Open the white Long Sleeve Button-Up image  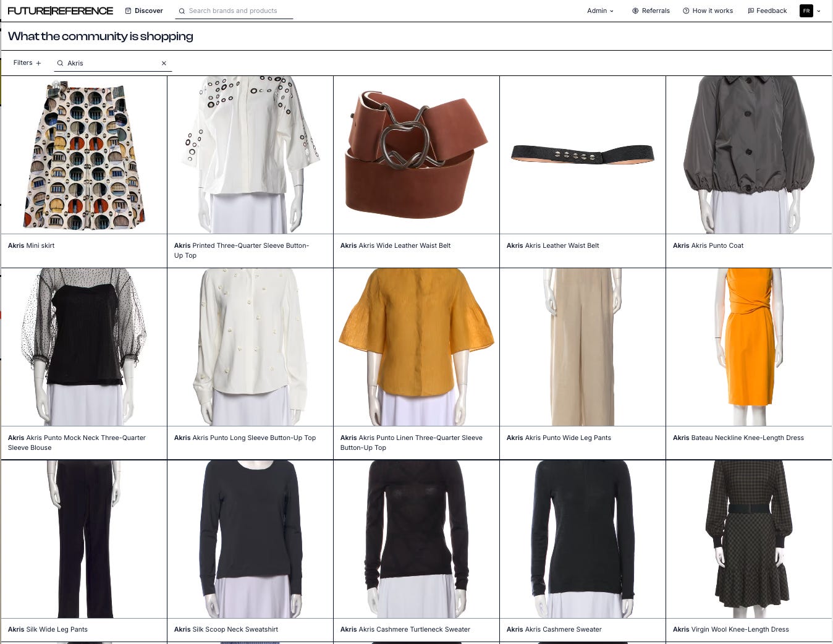pos(250,347)
